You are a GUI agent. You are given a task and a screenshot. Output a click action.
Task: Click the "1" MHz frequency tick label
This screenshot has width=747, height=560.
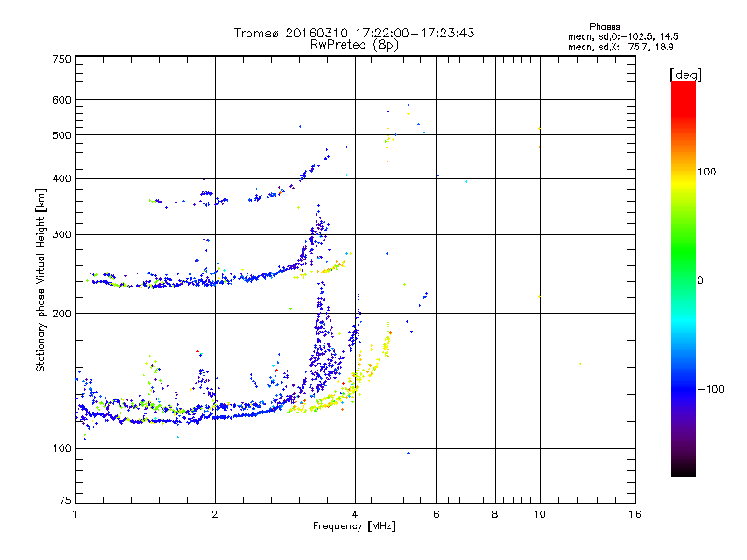click(75, 514)
